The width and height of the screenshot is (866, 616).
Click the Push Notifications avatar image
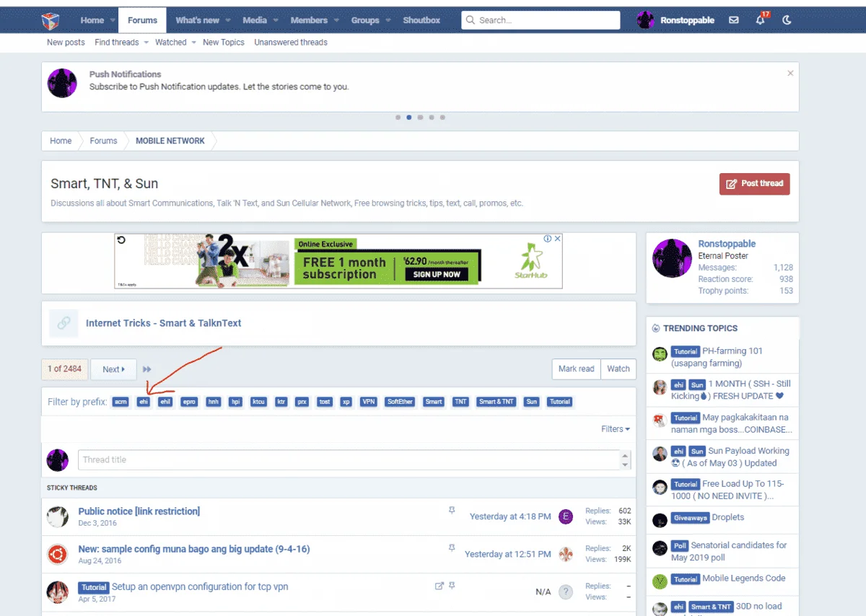(62, 83)
